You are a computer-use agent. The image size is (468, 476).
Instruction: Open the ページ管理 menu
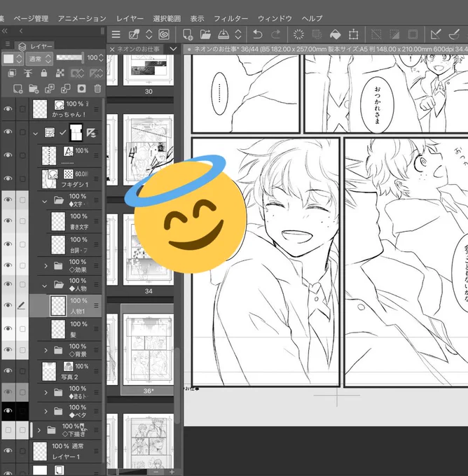click(x=31, y=18)
